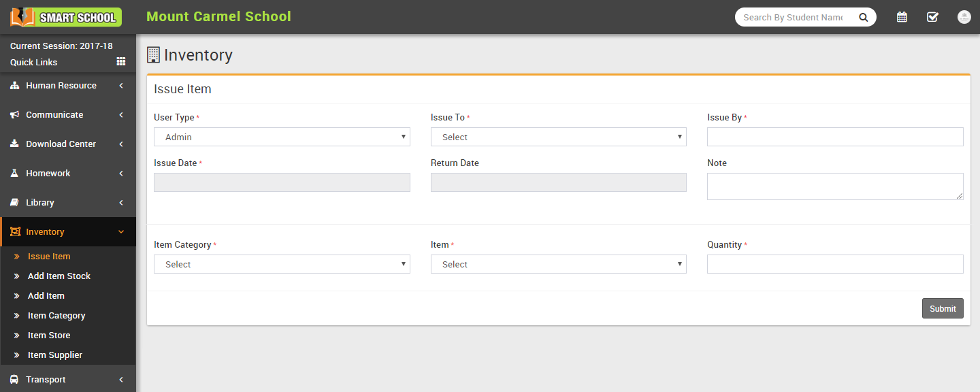This screenshot has height=392, width=980.
Task: Open Add Item Stock submenu item
Action: coord(59,276)
